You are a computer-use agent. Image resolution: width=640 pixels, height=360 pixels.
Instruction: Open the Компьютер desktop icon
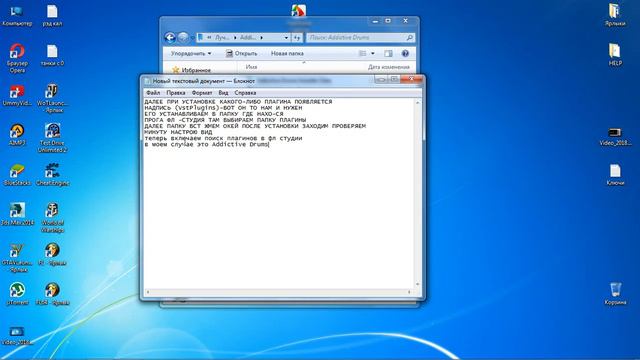tap(17, 16)
